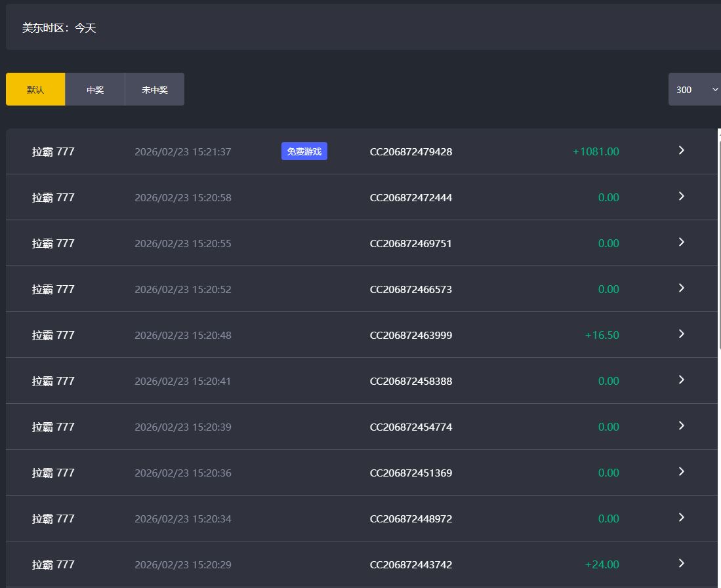This screenshot has width=721, height=588.
Task: Expand the +24.00 win row chevron
Action: pyautogui.click(x=681, y=564)
